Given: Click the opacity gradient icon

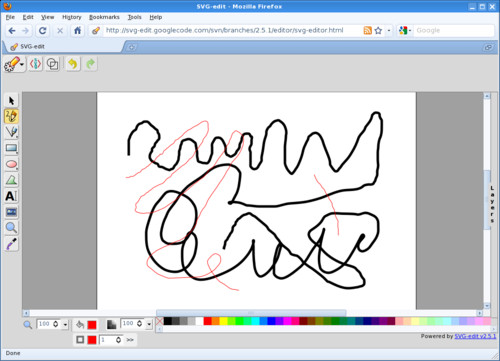Looking at the screenshot, I should click(111, 324).
